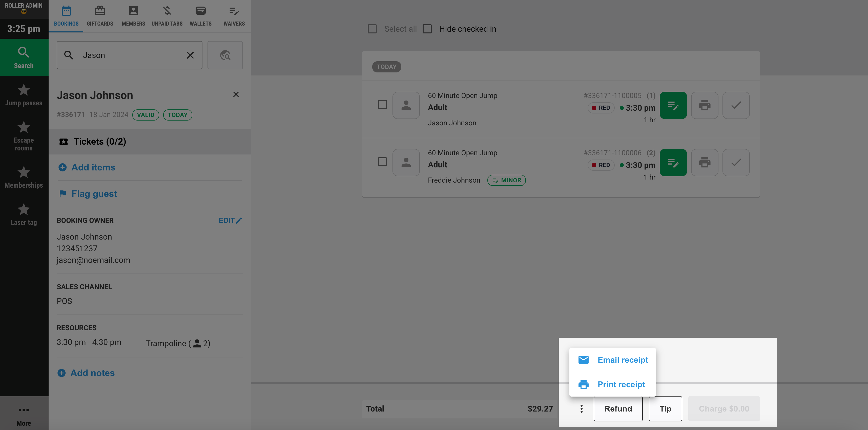
Task: Click the Refund button
Action: (x=618, y=409)
